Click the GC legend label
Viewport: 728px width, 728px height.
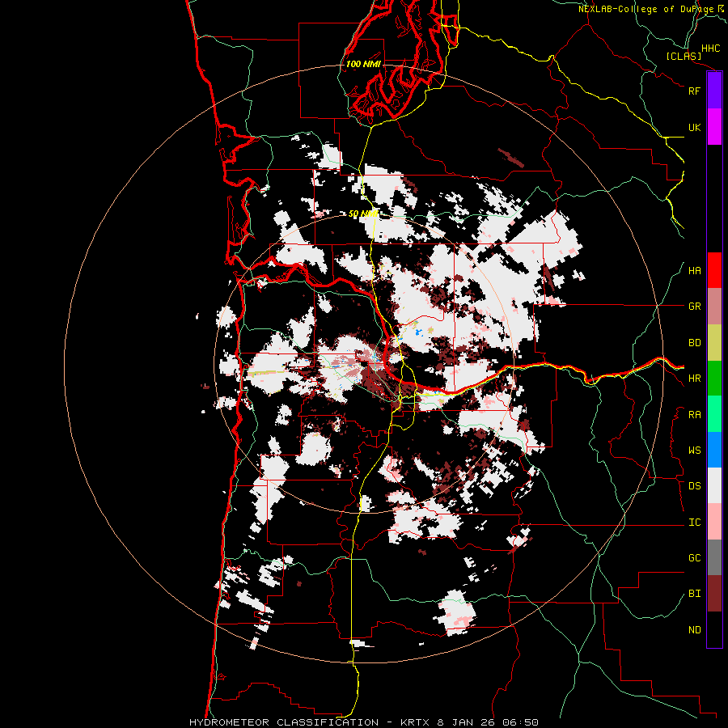pos(694,558)
